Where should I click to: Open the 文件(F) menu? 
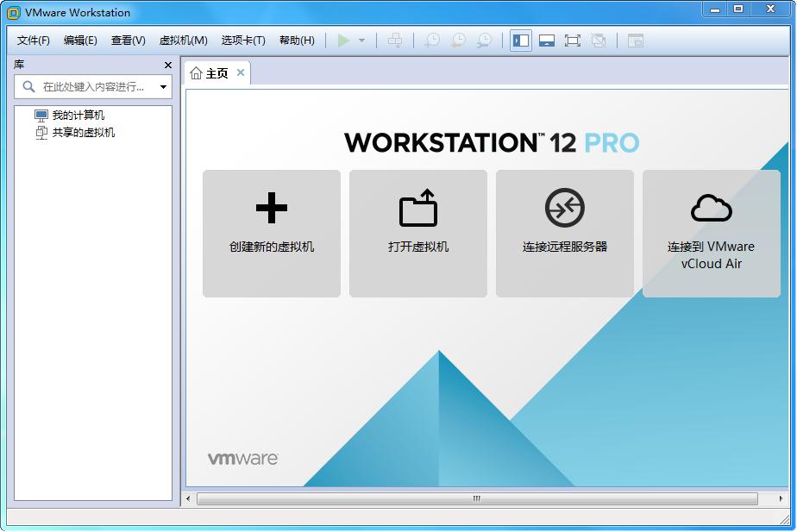(x=33, y=41)
